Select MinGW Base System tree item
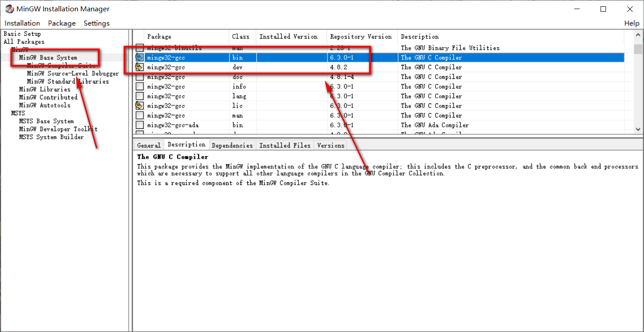 48,58
